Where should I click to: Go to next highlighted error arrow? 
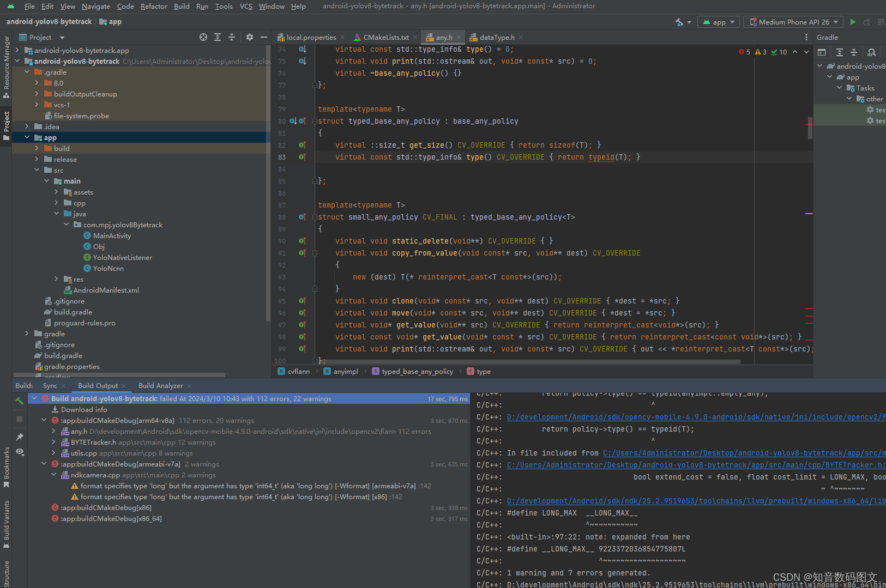806,52
